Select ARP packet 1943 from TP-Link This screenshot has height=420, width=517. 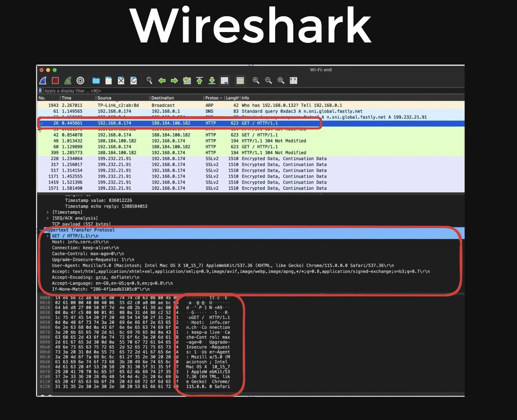(250, 105)
